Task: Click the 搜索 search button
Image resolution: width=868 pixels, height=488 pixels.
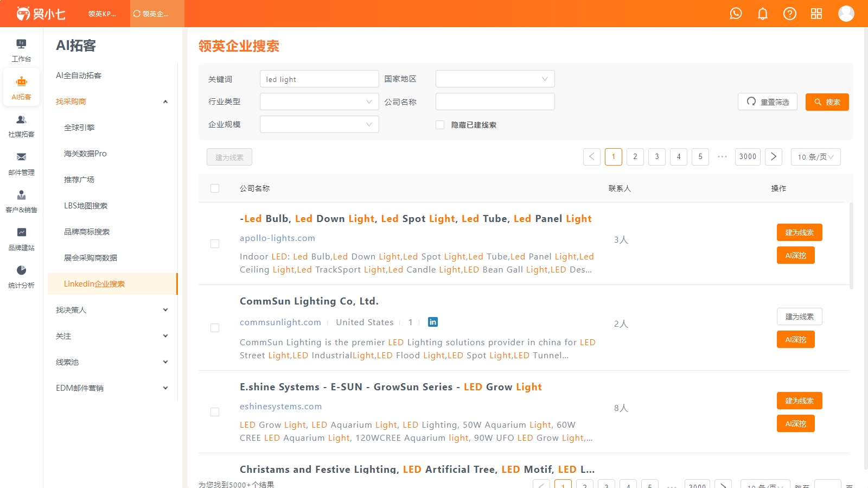Action: (827, 102)
